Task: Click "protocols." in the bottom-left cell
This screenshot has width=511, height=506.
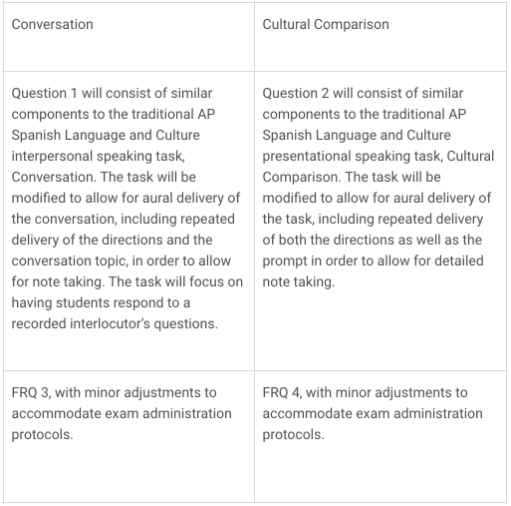Action: pos(42,435)
